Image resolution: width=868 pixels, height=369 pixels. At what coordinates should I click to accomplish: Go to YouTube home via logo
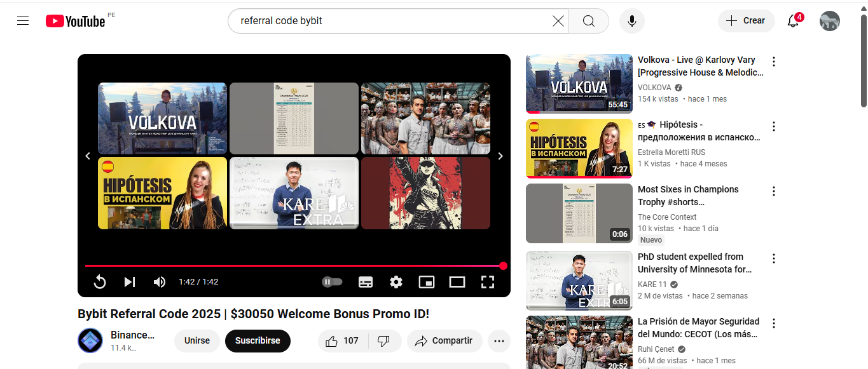point(76,21)
